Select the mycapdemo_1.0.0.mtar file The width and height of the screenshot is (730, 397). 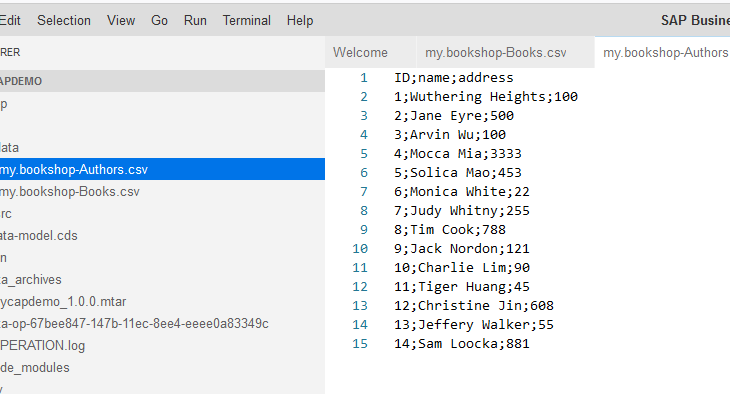[x=162, y=302]
